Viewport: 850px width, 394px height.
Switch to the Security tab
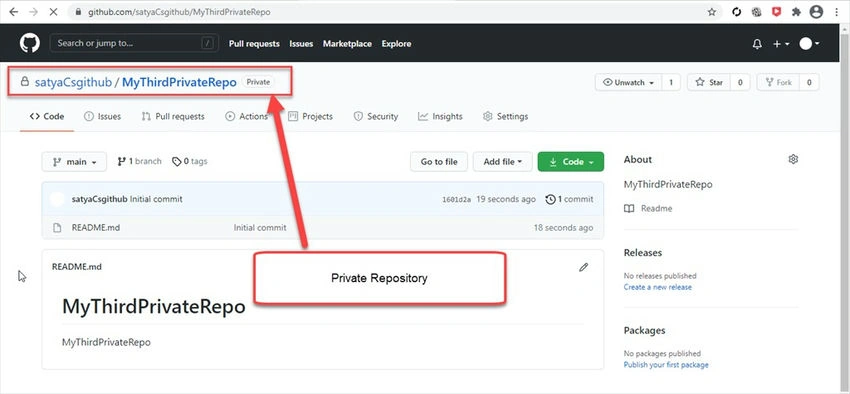(376, 117)
